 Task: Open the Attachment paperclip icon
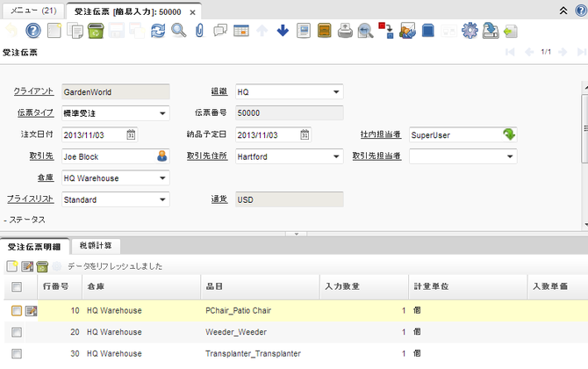(199, 31)
